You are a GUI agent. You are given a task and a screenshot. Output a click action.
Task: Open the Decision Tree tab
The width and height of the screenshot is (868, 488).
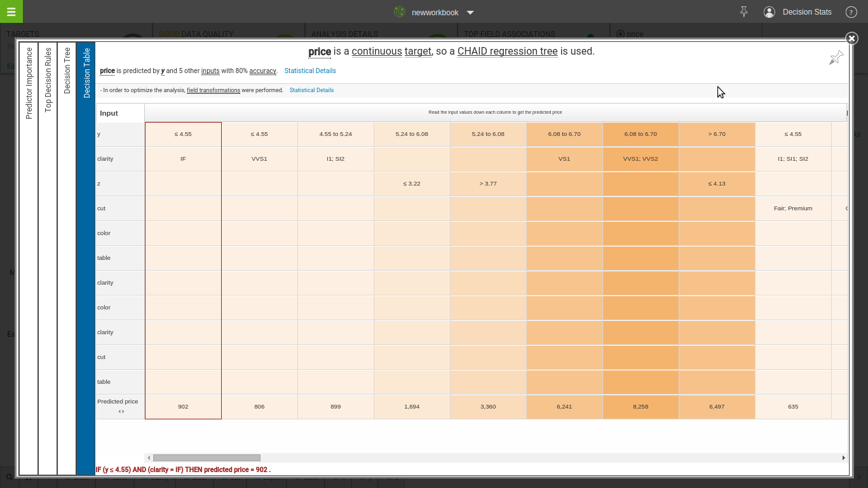pyautogui.click(x=67, y=70)
